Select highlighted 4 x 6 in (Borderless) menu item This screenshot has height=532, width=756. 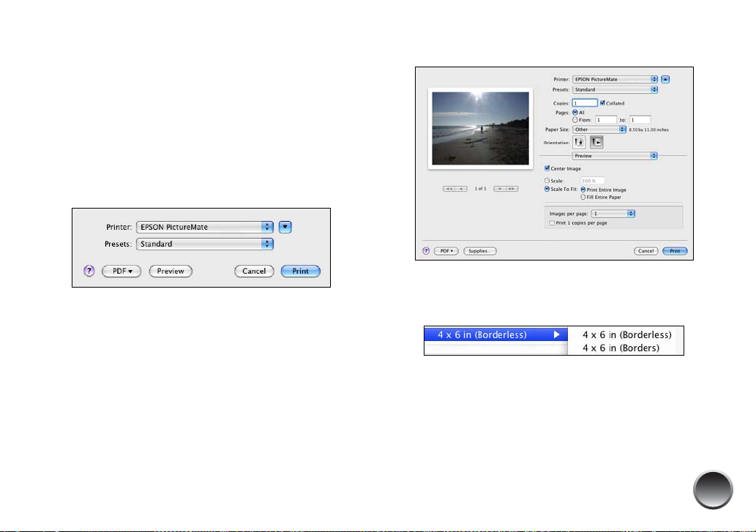[495, 334]
